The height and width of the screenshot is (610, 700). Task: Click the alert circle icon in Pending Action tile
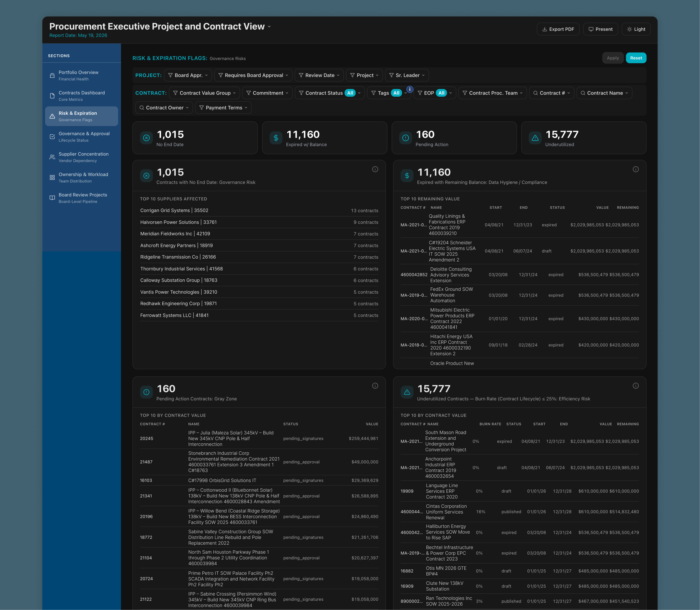[406, 138]
